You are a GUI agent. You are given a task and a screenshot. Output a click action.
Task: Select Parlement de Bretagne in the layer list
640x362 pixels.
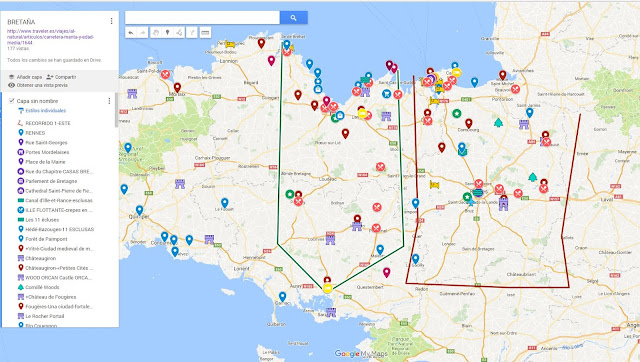pos(51,181)
